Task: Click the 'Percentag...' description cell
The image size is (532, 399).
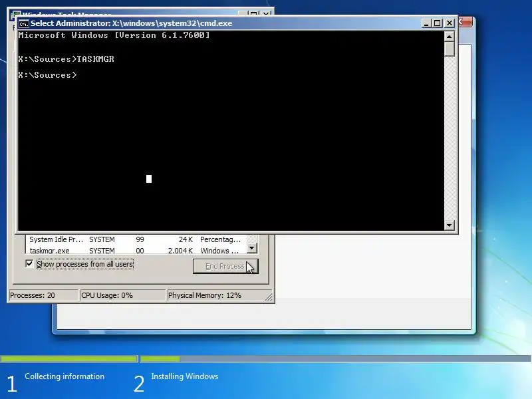Action: coord(221,239)
